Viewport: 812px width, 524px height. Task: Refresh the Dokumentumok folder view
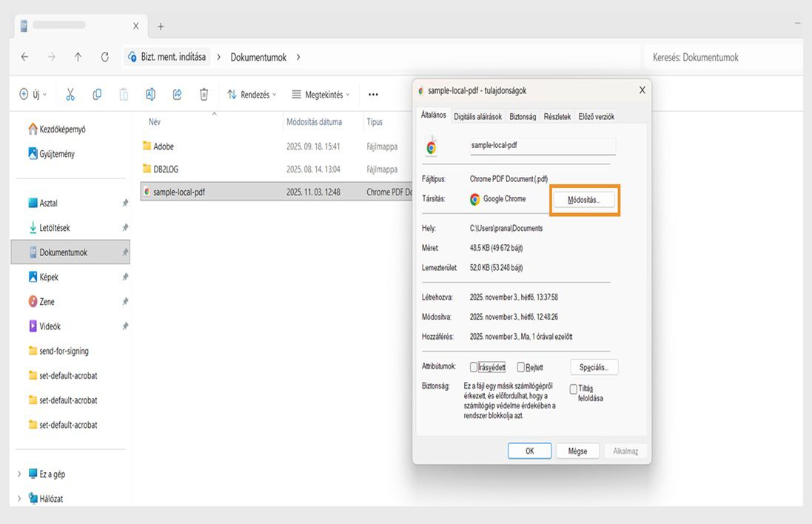pos(104,57)
